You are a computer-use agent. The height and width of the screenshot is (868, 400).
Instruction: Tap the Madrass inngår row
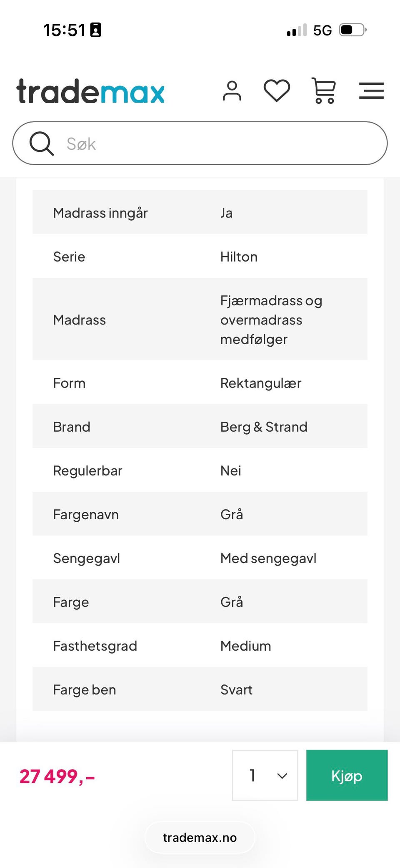pyautogui.click(x=200, y=213)
